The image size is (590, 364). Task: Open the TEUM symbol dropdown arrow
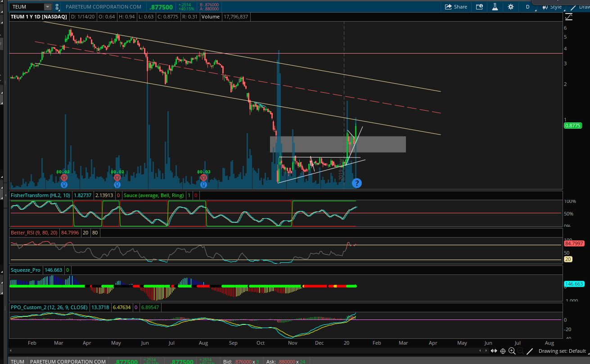(x=47, y=7)
